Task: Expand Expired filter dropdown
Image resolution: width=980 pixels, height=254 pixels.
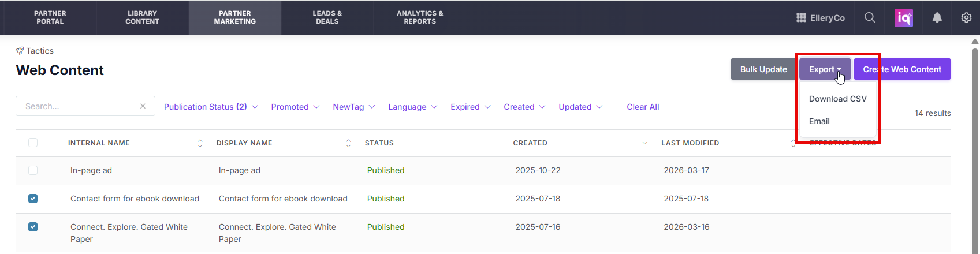Action: (471, 107)
